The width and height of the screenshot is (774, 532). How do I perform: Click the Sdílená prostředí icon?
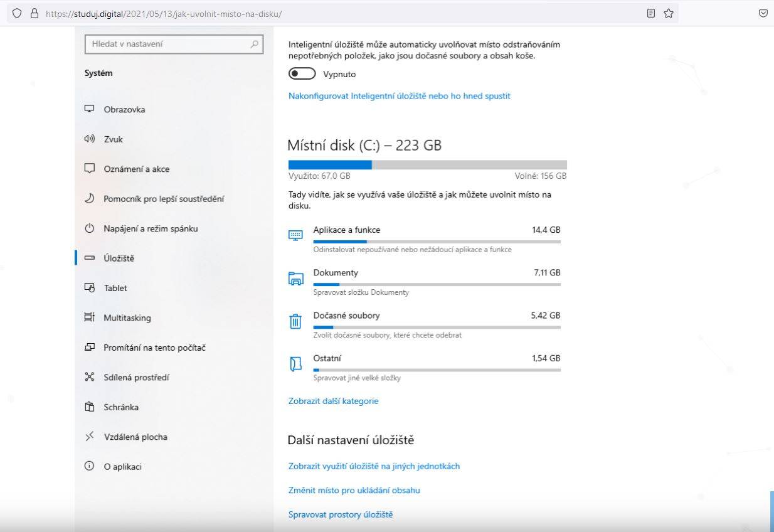[x=89, y=377]
